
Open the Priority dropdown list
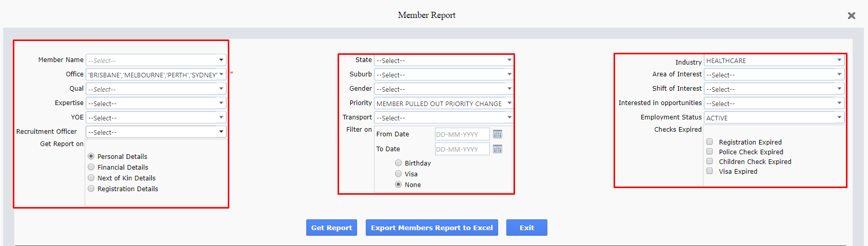point(444,104)
